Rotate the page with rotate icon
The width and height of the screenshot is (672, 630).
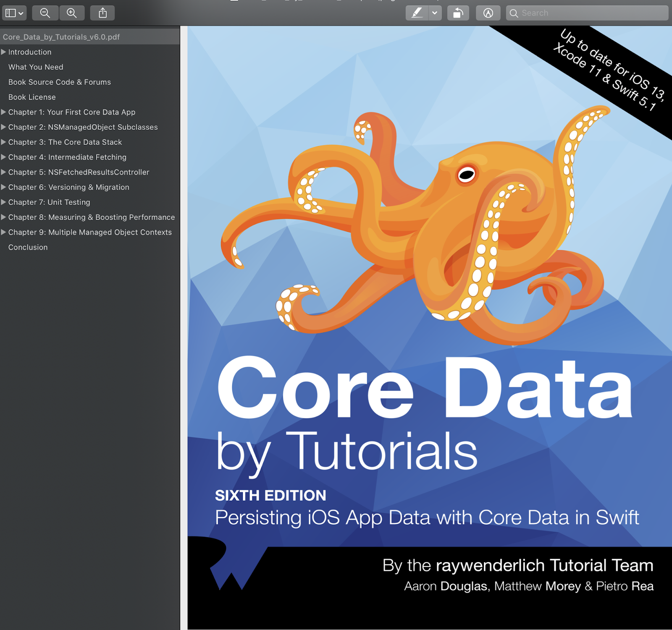tap(458, 13)
